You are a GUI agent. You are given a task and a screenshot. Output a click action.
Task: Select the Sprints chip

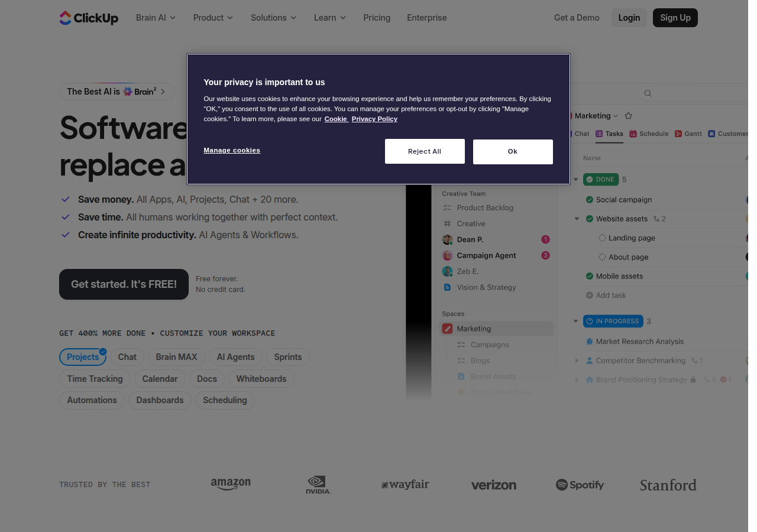[x=288, y=357]
